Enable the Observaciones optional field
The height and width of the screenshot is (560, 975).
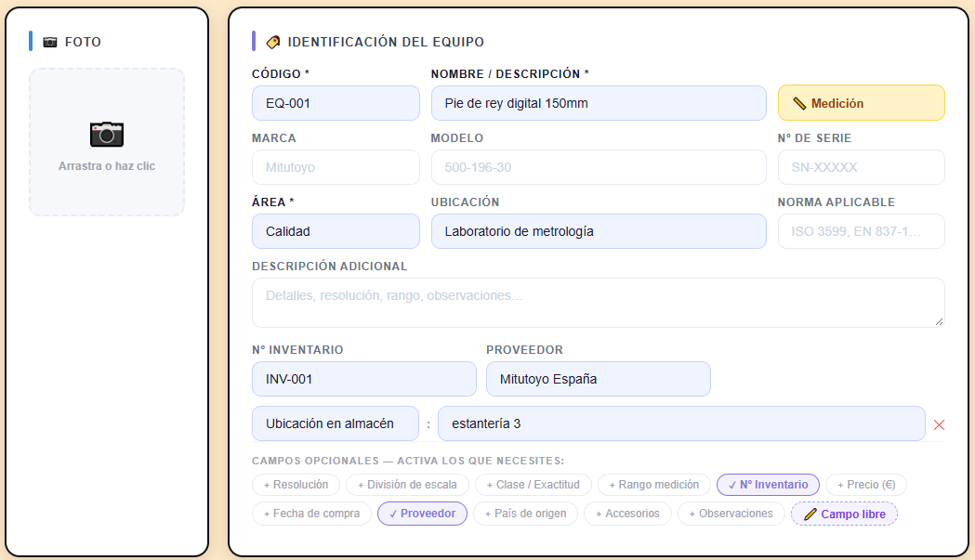point(731,514)
